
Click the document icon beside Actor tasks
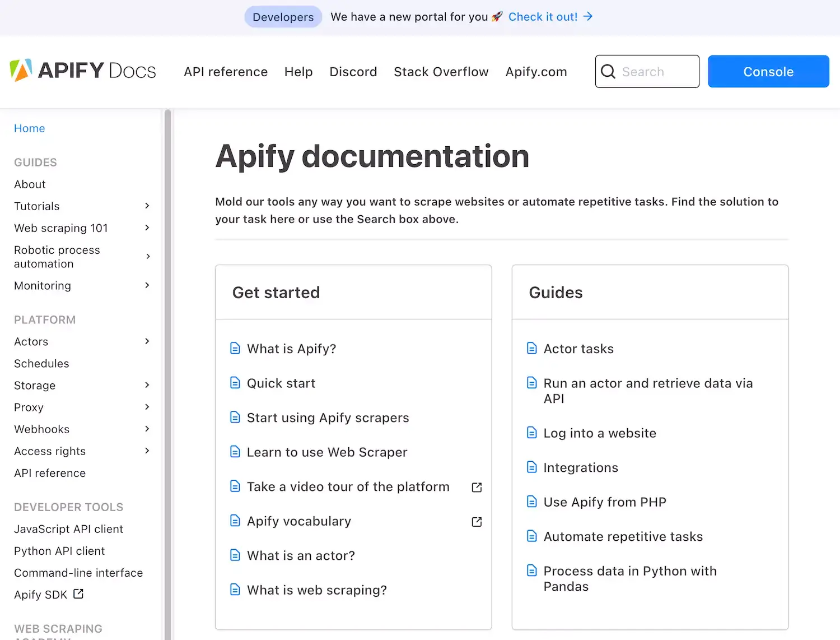click(x=531, y=347)
